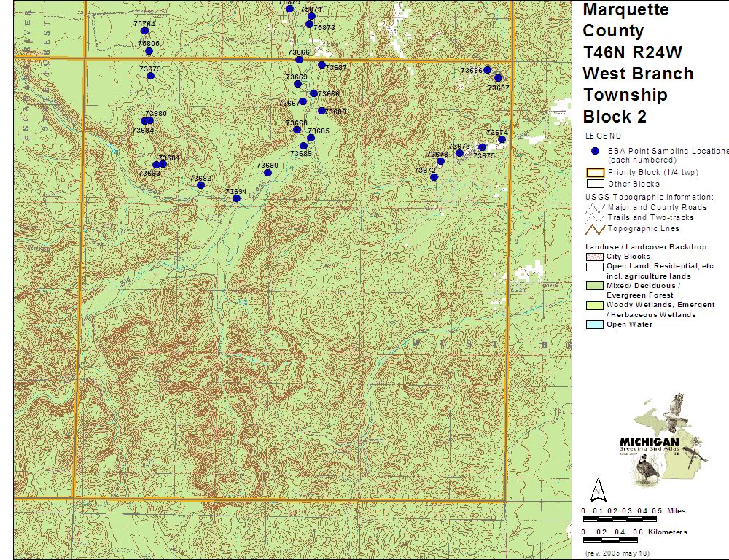Viewport: 729px width, 560px height.
Task: Click sampling point 73674 near the east edge
Action: [x=502, y=139]
